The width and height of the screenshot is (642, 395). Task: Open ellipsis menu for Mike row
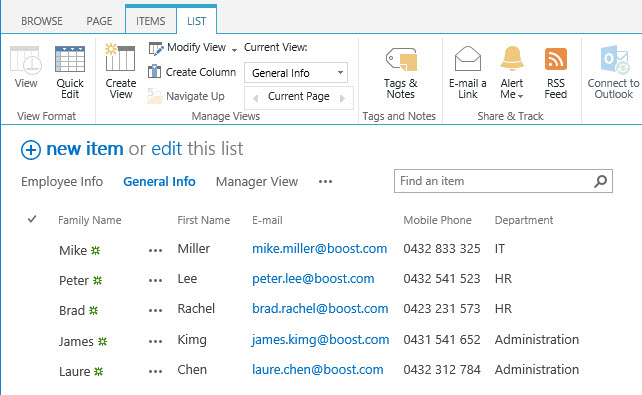point(155,251)
